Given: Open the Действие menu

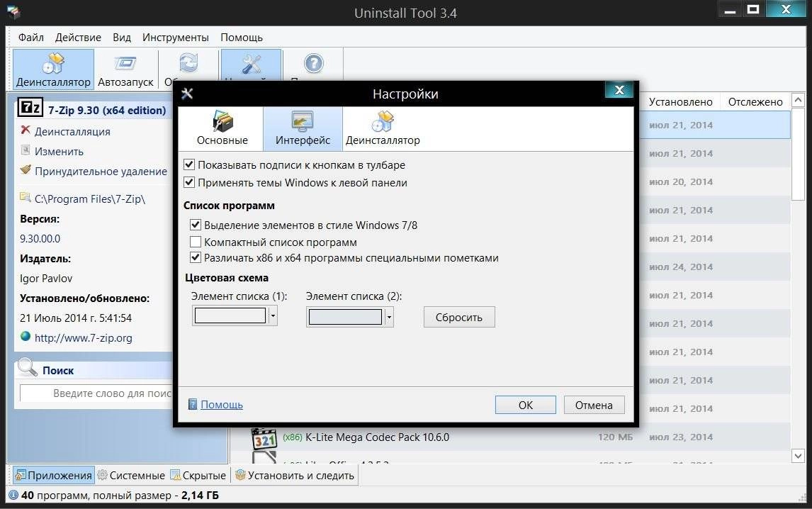Looking at the screenshot, I should click(78, 38).
